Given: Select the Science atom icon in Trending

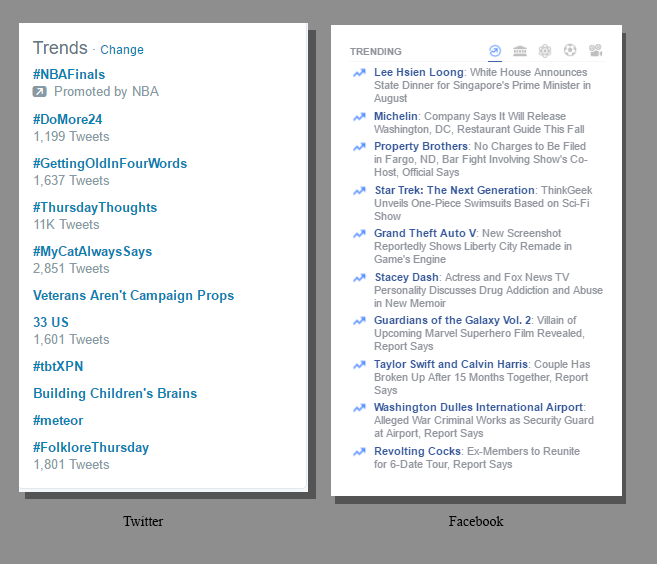Looking at the screenshot, I should pyautogui.click(x=545, y=51).
